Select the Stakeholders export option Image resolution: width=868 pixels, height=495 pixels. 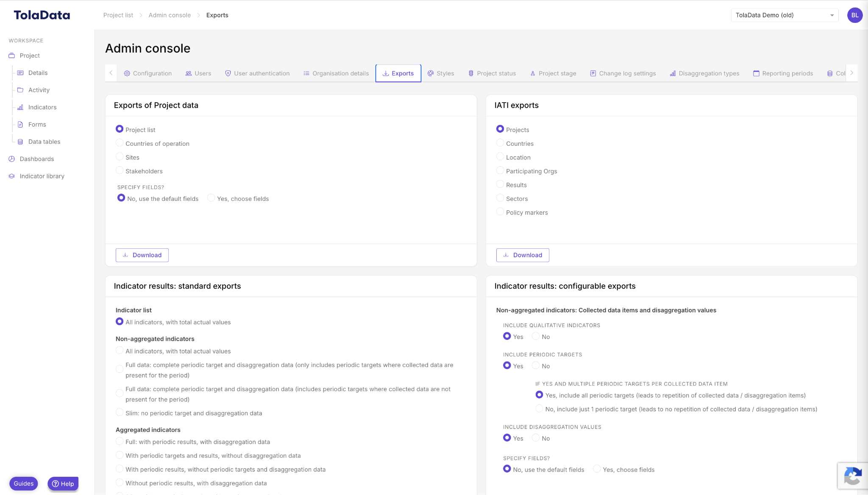click(120, 171)
